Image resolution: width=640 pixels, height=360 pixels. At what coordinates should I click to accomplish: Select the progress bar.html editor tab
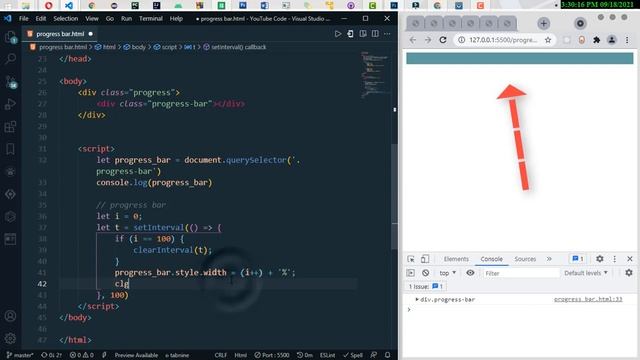point(60,34)
